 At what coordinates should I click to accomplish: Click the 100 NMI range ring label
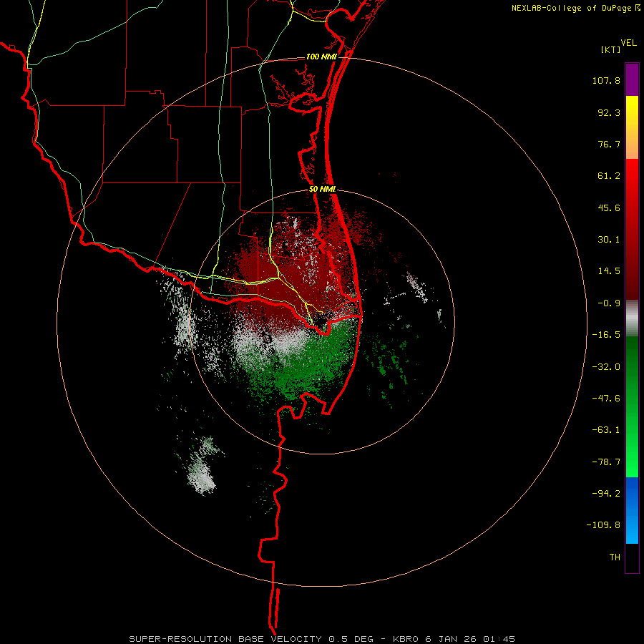point(321,57)
